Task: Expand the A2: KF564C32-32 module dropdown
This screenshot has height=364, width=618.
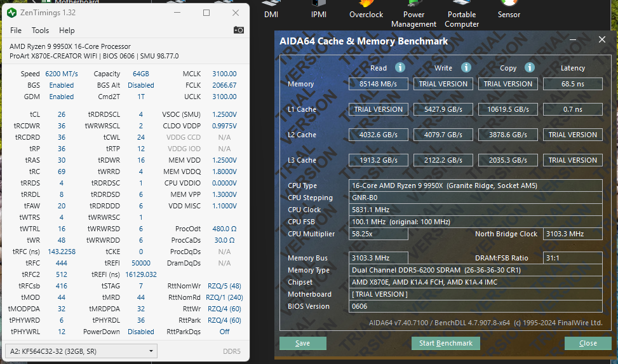Action: pos(81,351)
